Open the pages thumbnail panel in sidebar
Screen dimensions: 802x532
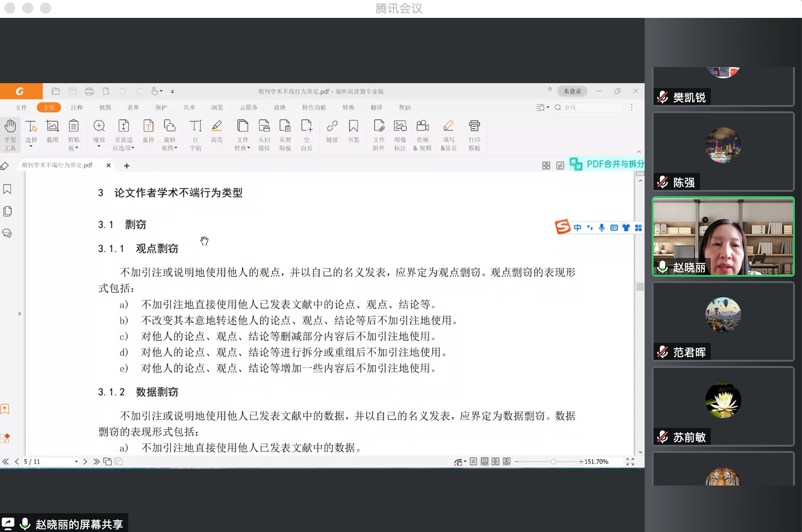(x=8, y=211)
